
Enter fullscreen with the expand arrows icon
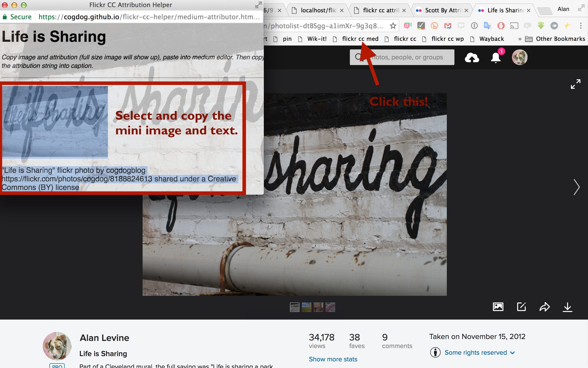(x=575, y=84)
